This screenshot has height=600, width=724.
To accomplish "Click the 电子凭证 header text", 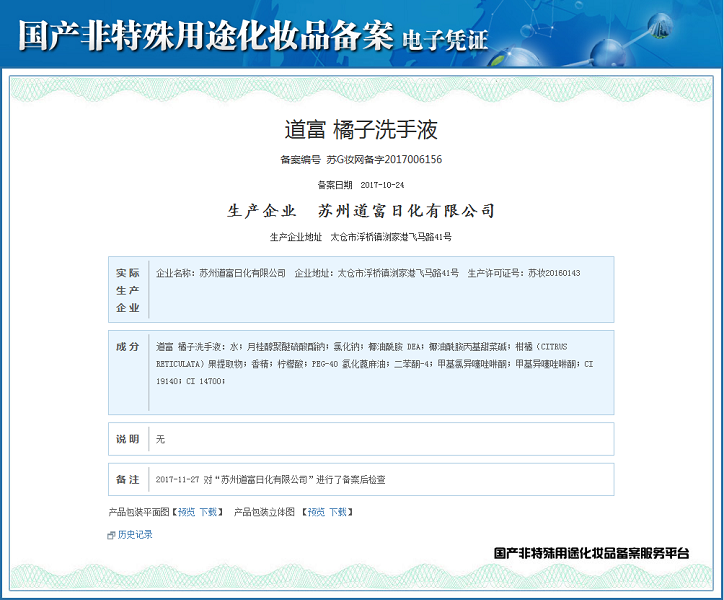I will click(445, 40).
